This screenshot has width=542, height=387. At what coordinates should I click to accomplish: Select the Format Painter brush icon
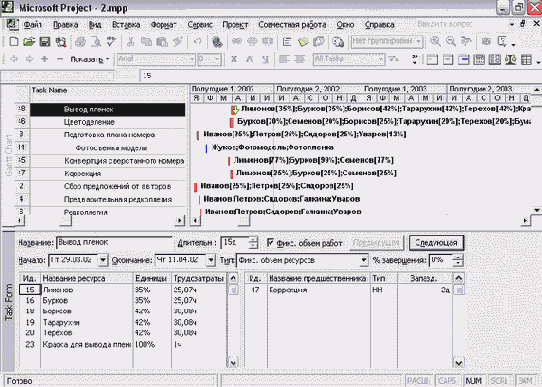(x=178, y=42)
